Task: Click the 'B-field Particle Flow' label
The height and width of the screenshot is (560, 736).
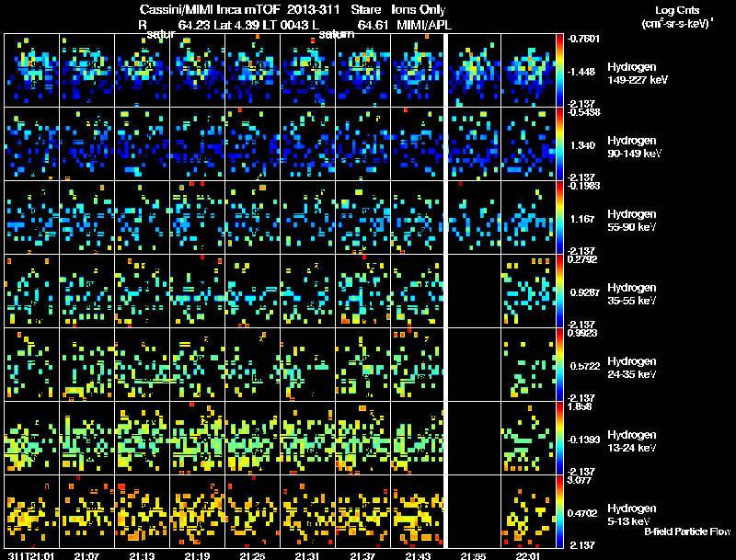Action: coord(687,531)
